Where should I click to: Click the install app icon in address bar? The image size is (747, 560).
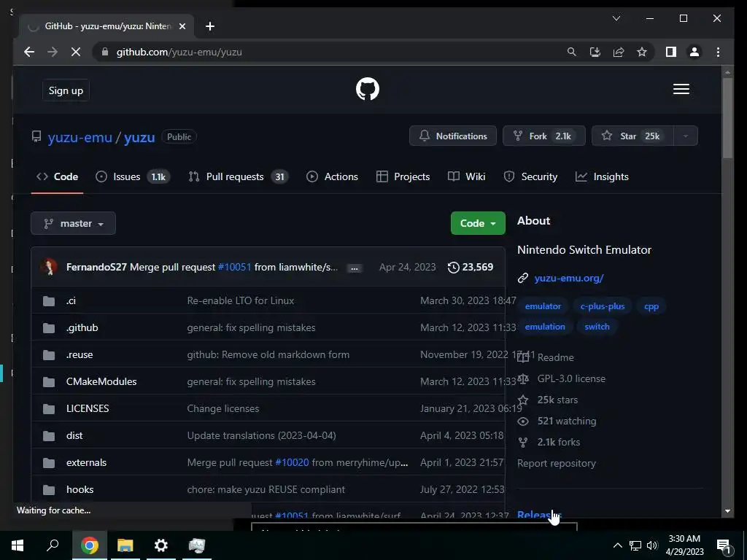(x=595, y=52)
